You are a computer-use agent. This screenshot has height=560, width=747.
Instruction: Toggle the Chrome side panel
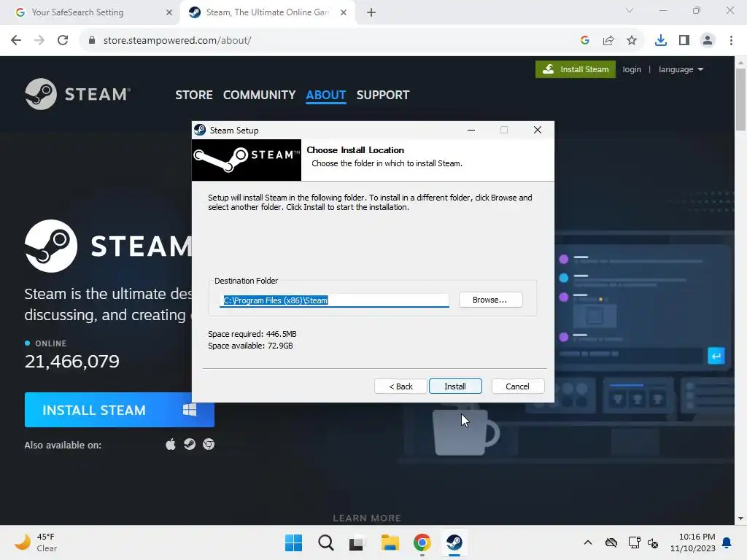(684, 41)
